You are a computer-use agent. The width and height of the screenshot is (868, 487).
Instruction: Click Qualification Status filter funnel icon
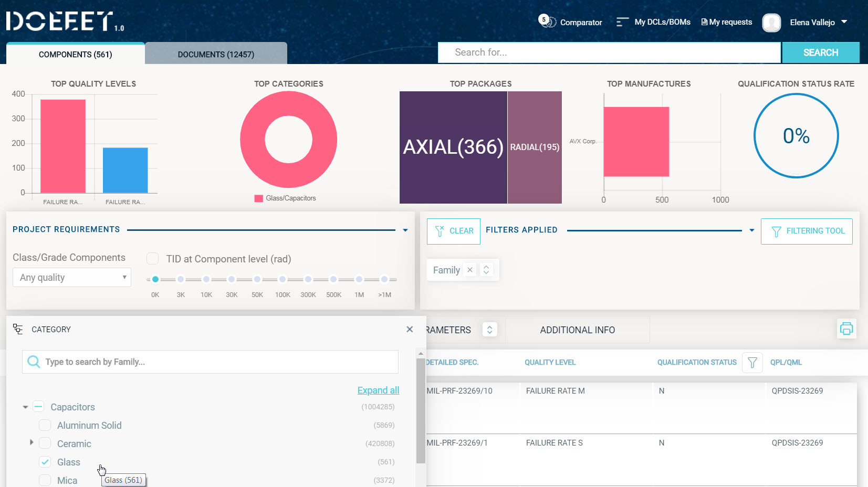pyautogui.click(x=752, y=363)
